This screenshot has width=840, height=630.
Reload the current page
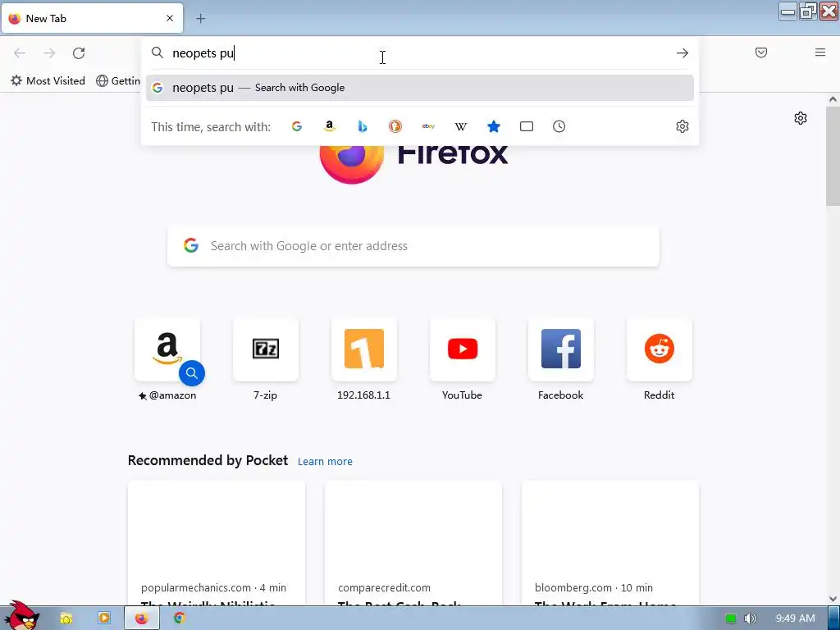coord(79,53)
